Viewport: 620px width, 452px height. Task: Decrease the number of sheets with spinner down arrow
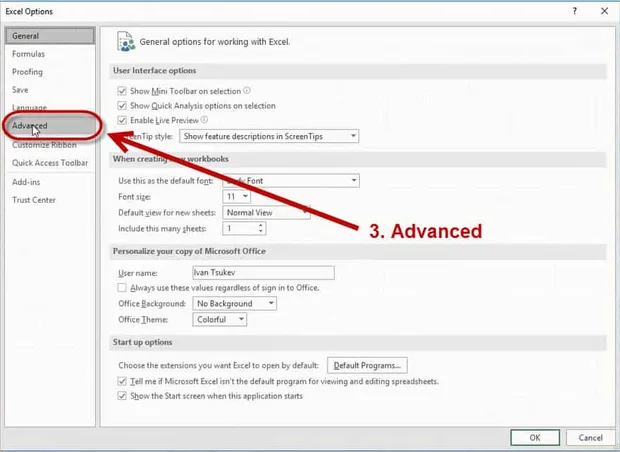tap(261, 231)
